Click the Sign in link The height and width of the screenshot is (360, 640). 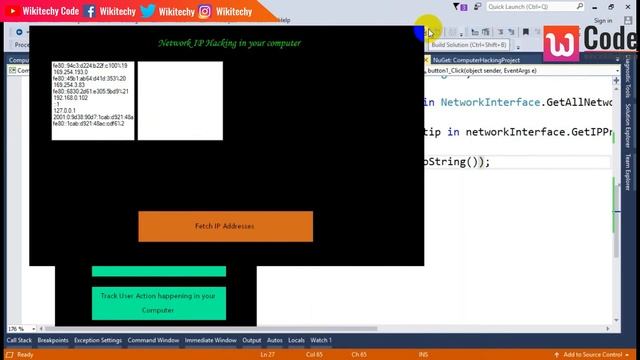603,20
